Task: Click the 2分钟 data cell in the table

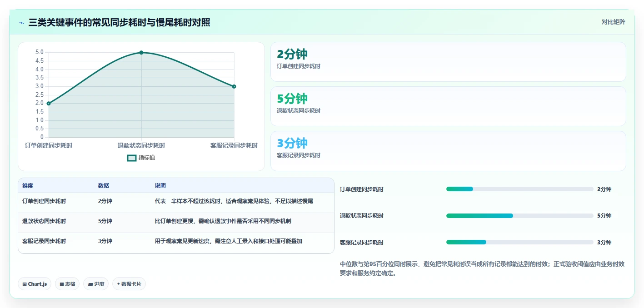Action: pos(105,201)
